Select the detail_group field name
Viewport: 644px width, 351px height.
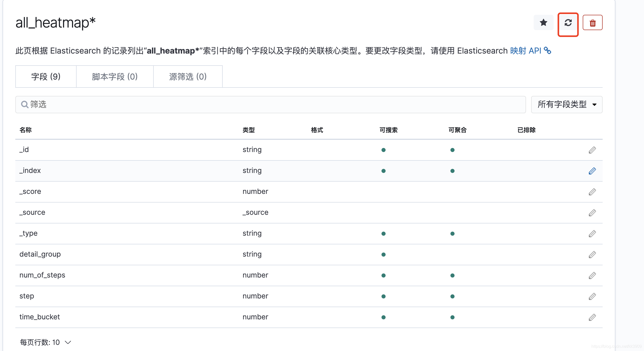tap(40, 254)
